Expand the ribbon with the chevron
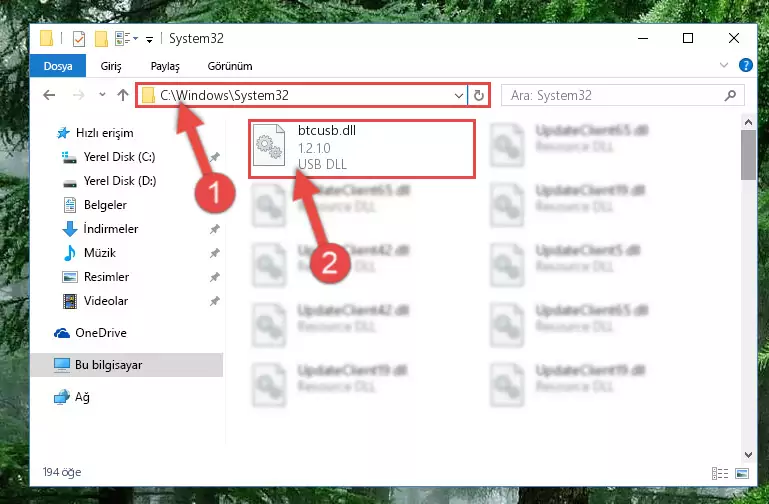Screen dimensions: 769x504 723,65
